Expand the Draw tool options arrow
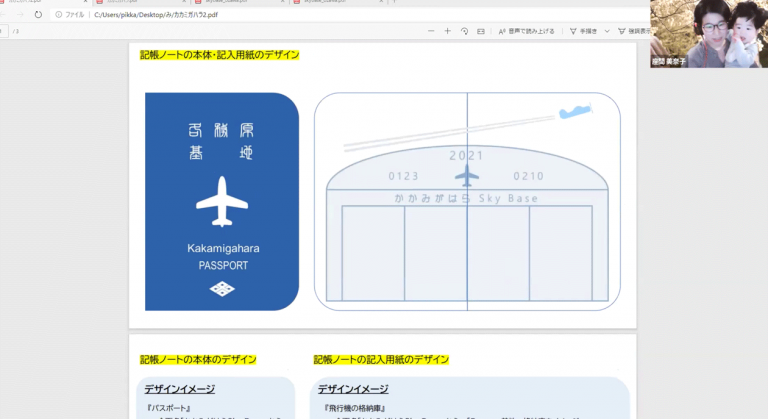The width and height of the screenshot is (768, 419). 607,31
